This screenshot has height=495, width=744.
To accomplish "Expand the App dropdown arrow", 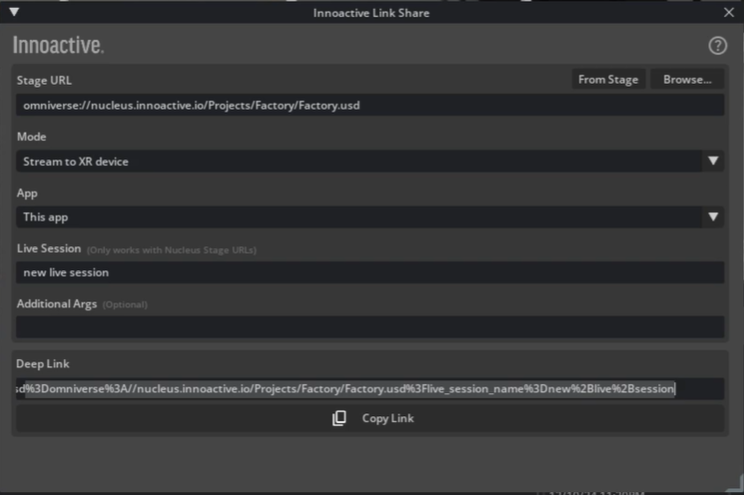I will (713, 217).
